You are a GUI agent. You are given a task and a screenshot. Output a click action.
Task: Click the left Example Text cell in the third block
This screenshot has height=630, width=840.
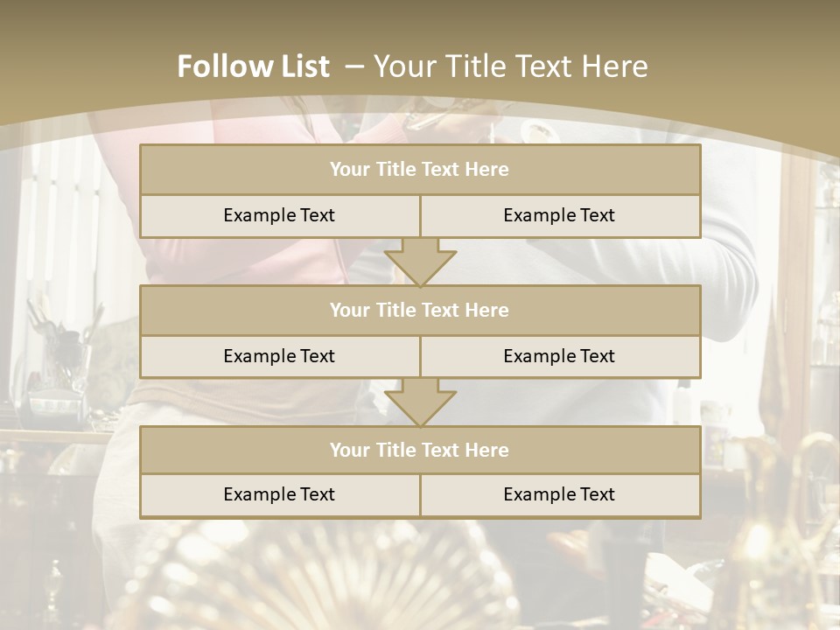280,495
